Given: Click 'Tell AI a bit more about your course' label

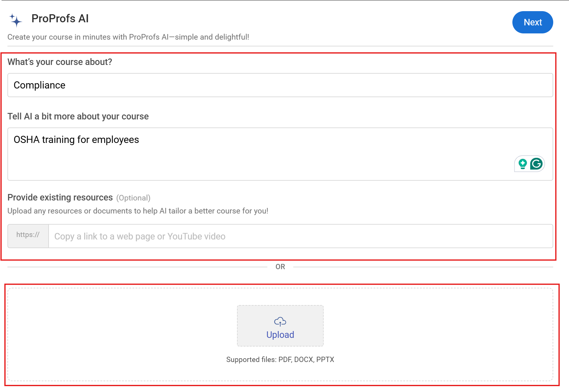Looking at the screenshot, I should [x=78, y=116].
